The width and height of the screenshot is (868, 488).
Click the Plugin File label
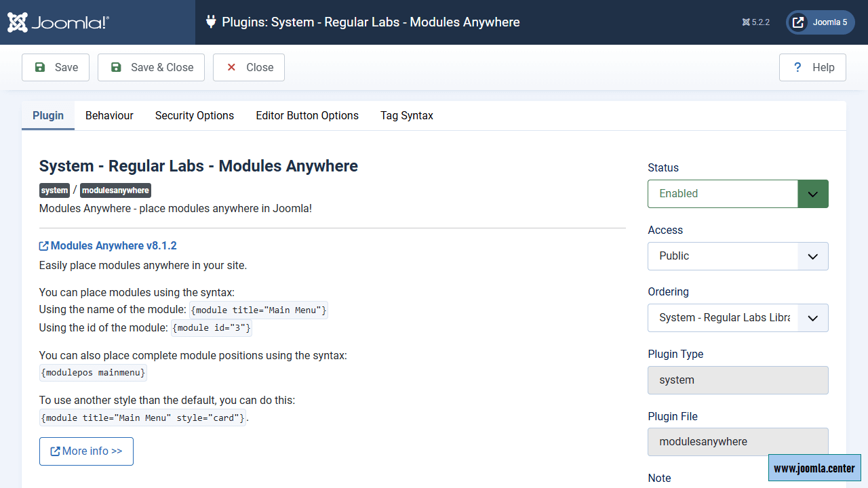[x=673, y=417]
